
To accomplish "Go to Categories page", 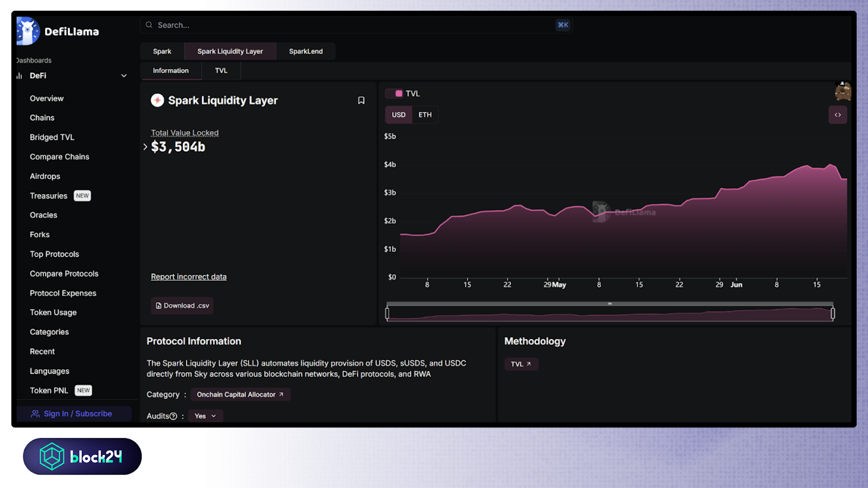I will 49,332.
